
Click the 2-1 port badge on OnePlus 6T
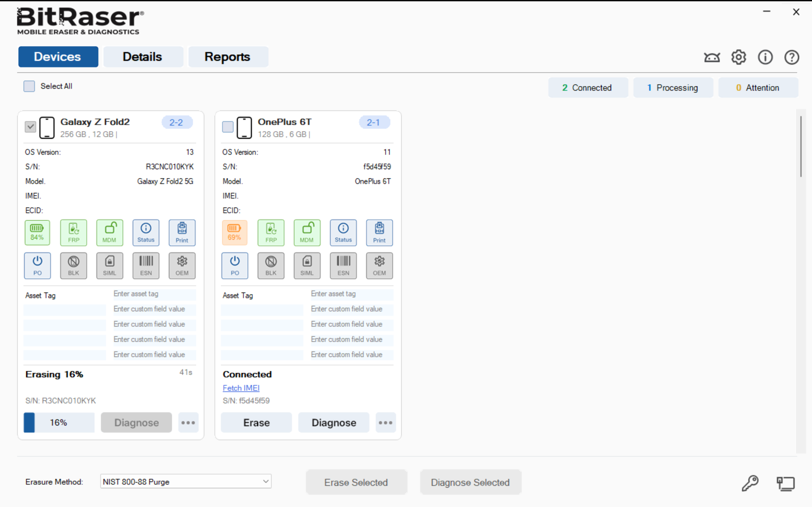point(374,123)
